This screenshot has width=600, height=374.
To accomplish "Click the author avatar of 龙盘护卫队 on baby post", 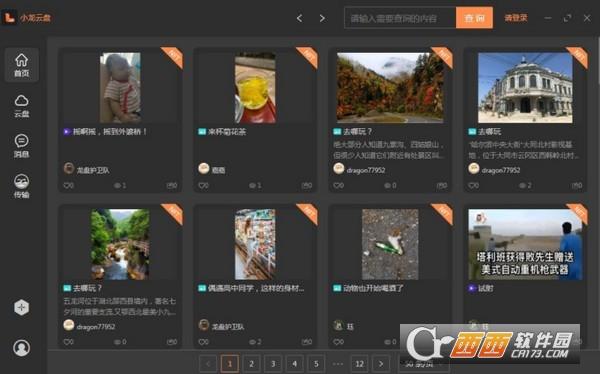I will coord(69,168).
